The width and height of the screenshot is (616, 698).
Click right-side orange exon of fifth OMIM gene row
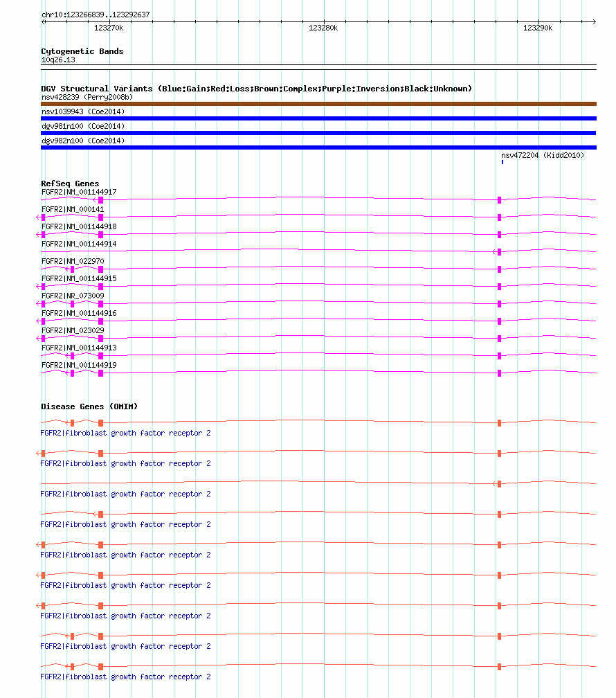pos(500,545)
